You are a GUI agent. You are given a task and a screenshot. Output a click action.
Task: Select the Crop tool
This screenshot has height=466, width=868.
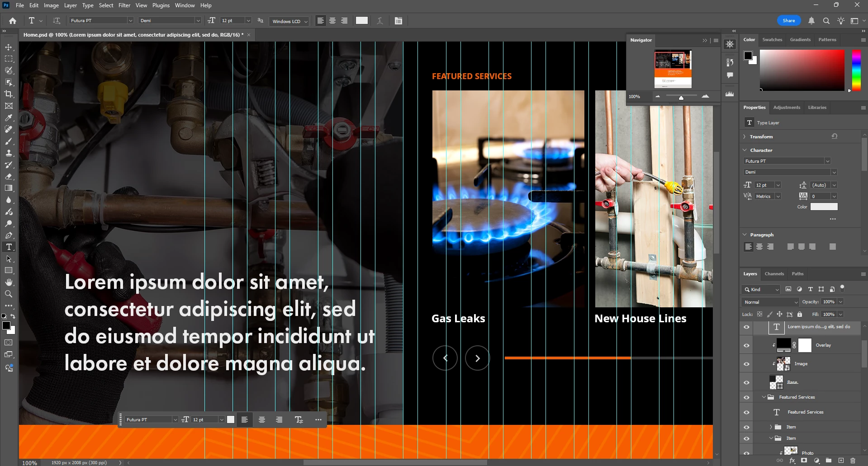9,94
